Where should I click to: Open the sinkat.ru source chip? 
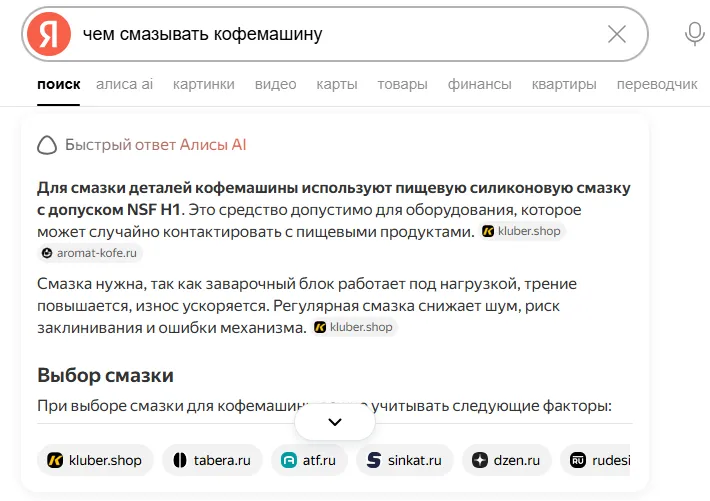click(x=404, y=460)
